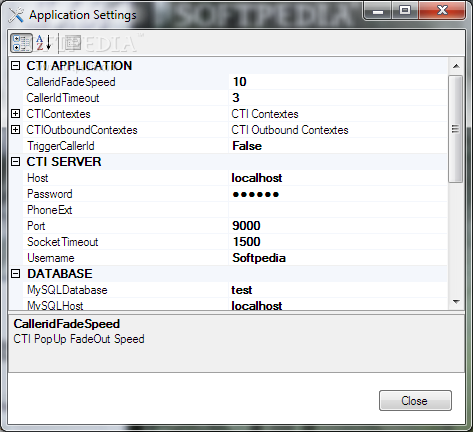This screenshot has height=432, width=473.
Task: Select the Password property name
Action: 50,194
